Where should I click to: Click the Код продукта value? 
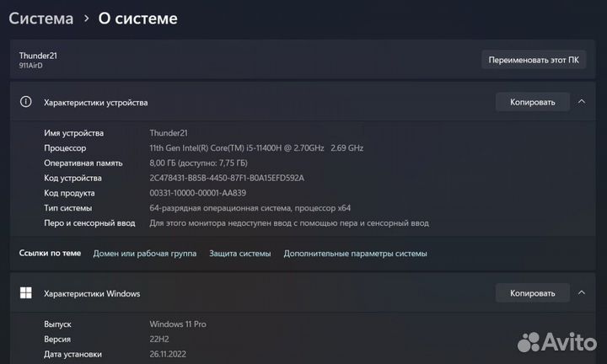tap(198, 193)
